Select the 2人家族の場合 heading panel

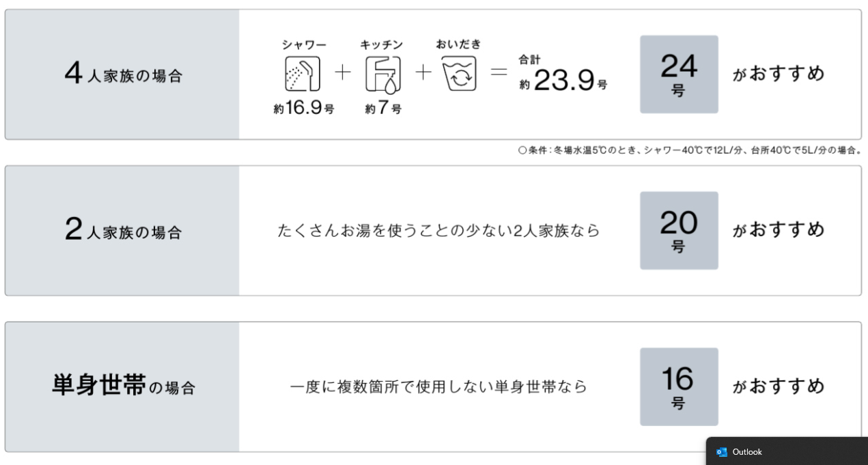point(123,231)
